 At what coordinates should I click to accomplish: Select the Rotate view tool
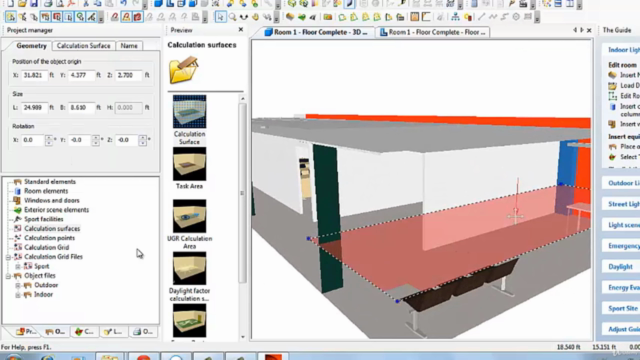pos(244,17)
